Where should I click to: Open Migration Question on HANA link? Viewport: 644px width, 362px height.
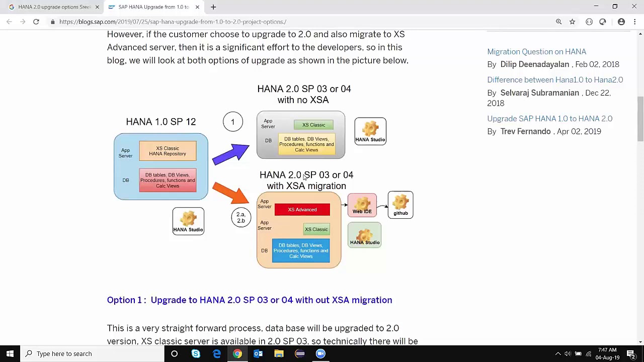coord(536,51)
